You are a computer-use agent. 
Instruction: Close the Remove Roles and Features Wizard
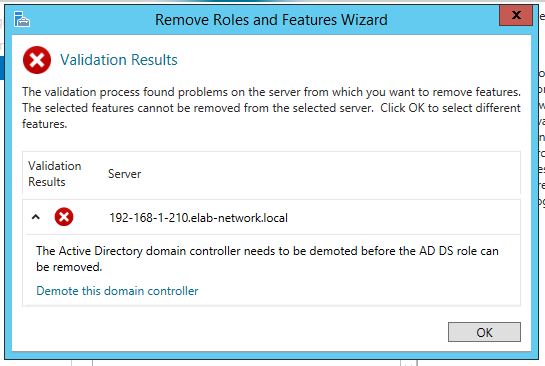click(x=516, y=15)
